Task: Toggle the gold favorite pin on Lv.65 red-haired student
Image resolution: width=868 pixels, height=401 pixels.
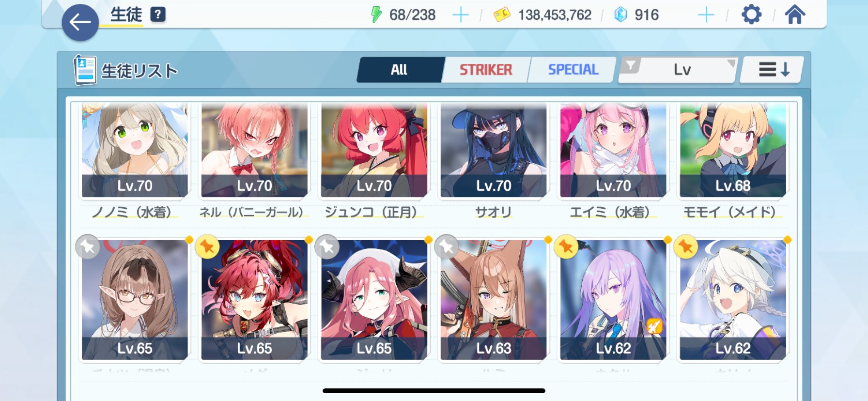Action: [x=207, y=247]
